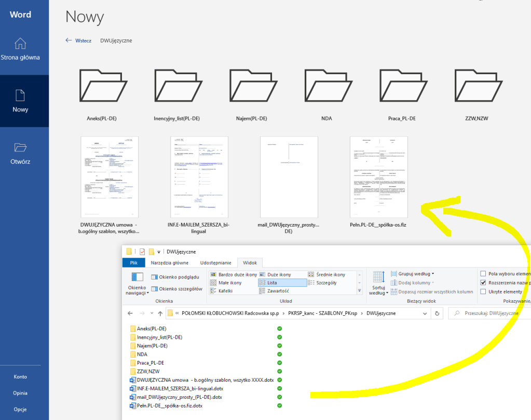Select the Pełn.PL-DE__spółka-os.fiz template thumbnail
Viewport: 531px width, 420px height.
(378, 177)
